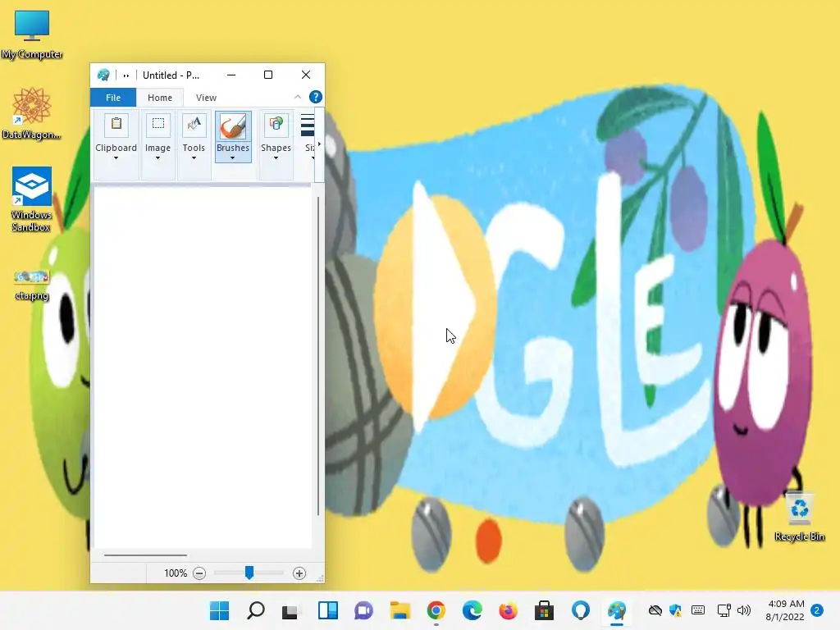Minimize the Paint window

tap(231, 75)
